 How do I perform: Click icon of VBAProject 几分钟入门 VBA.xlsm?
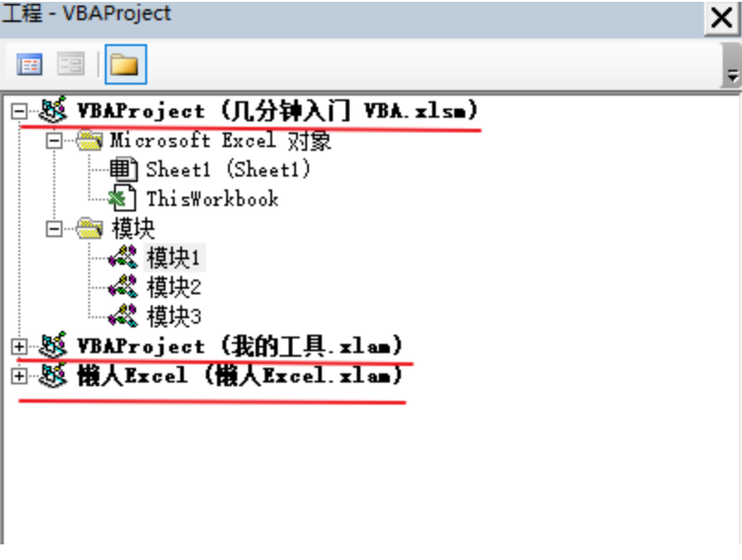pyautogui.click(x=53, y=109)
